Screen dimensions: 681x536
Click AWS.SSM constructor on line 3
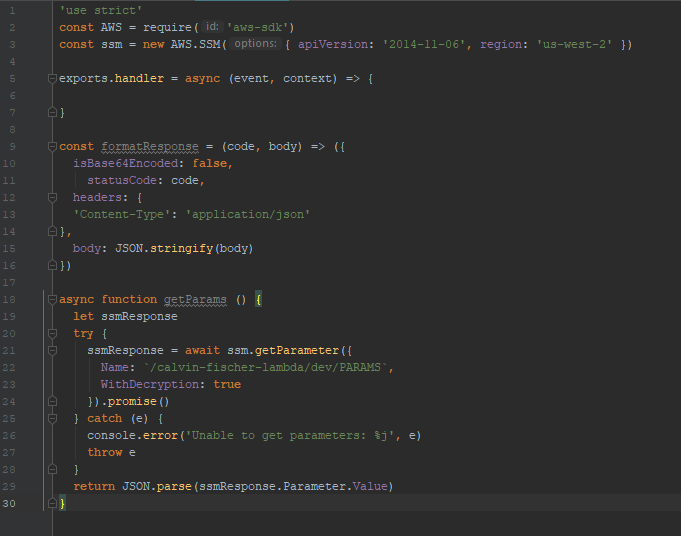pyautogui.click(x=195, y=44)
